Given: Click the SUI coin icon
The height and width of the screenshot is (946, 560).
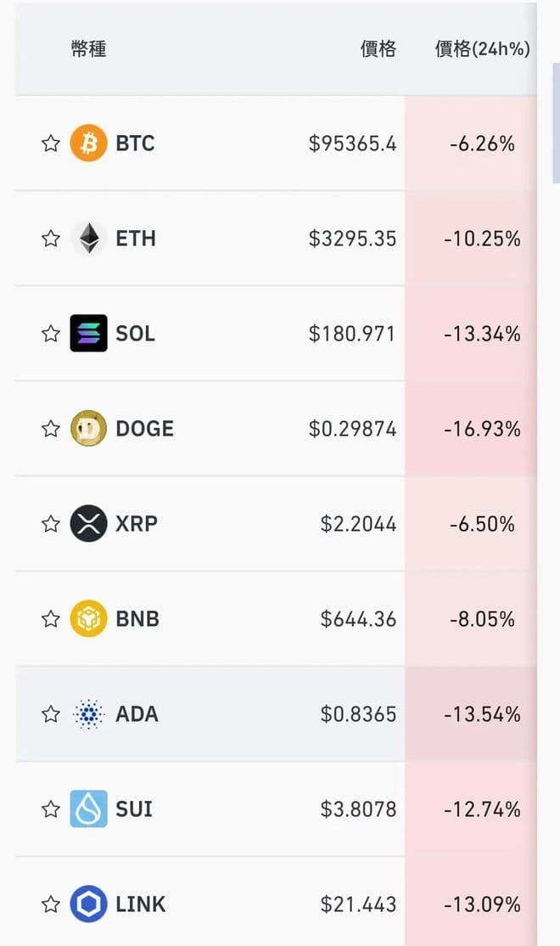Looking at the screenshot, I should click(88, 808).
